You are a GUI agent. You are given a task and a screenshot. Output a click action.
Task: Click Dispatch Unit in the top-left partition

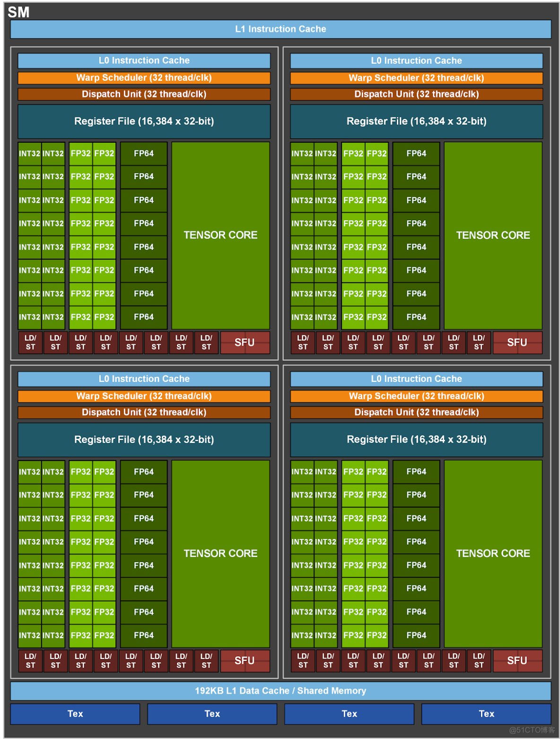[x=144, y=94]
